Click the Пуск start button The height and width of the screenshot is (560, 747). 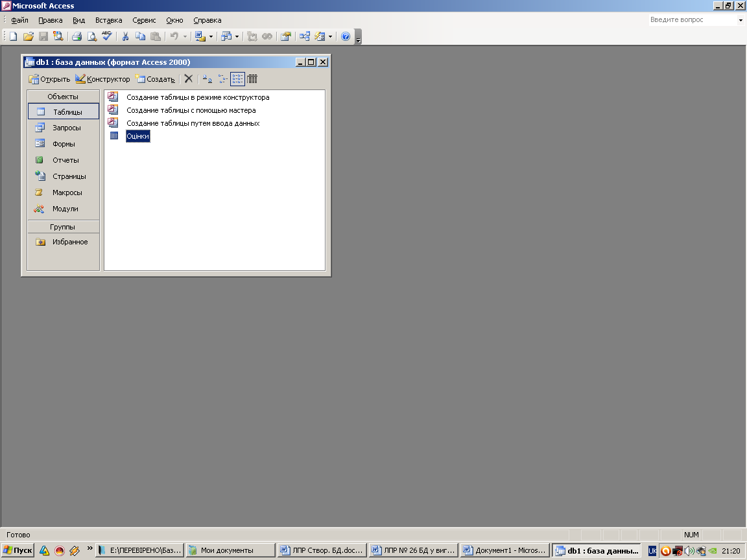[18, 550]
